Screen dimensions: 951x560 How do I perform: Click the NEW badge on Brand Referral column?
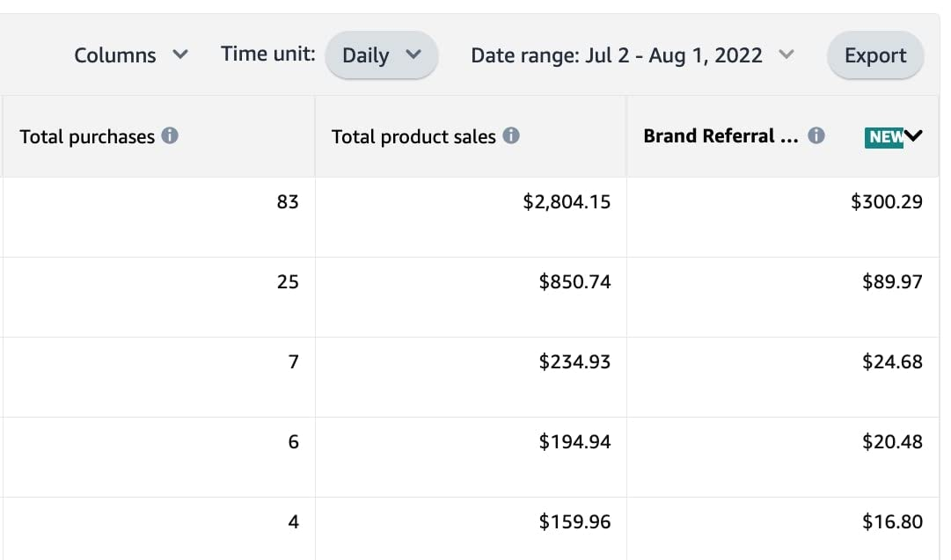884,137
